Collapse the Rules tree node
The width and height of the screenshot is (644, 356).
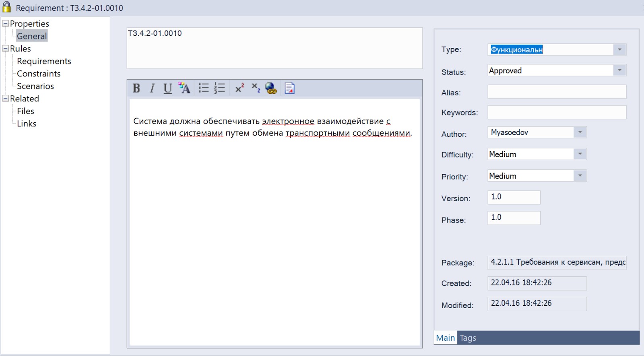[6, 48]
